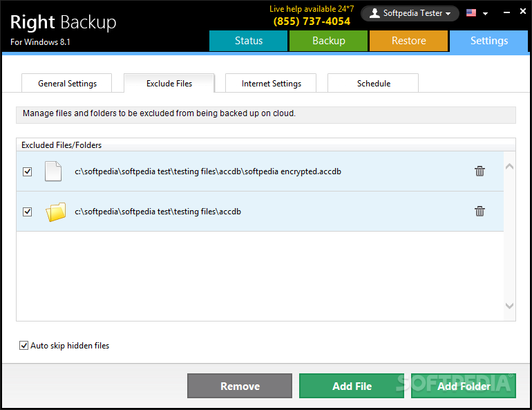Click the gray Remove button

coord(240,386)
